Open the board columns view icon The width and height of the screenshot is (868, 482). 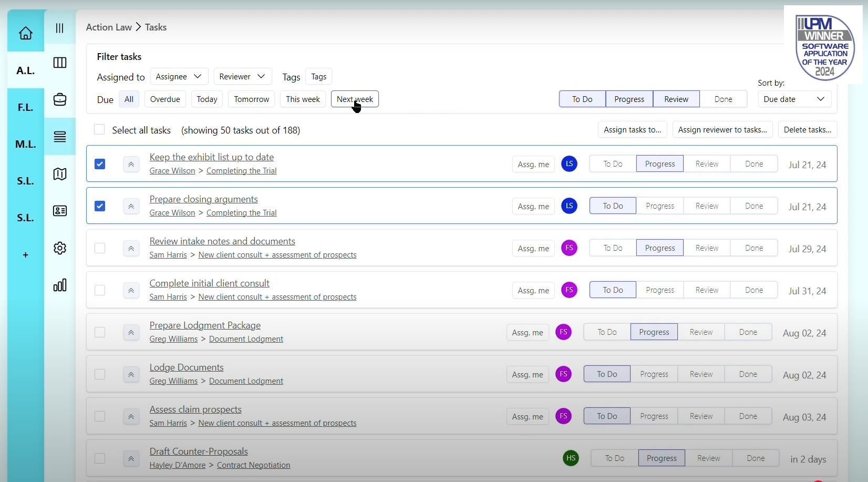(60, 63)
